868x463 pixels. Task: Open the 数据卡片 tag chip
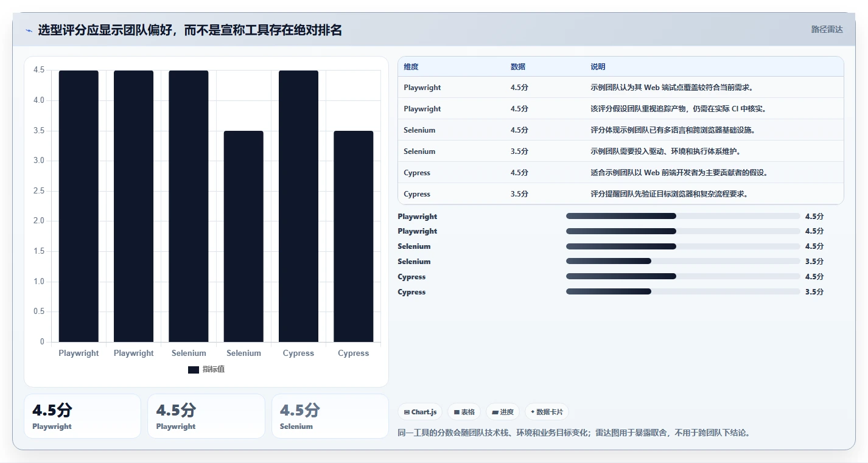point(547,412)
